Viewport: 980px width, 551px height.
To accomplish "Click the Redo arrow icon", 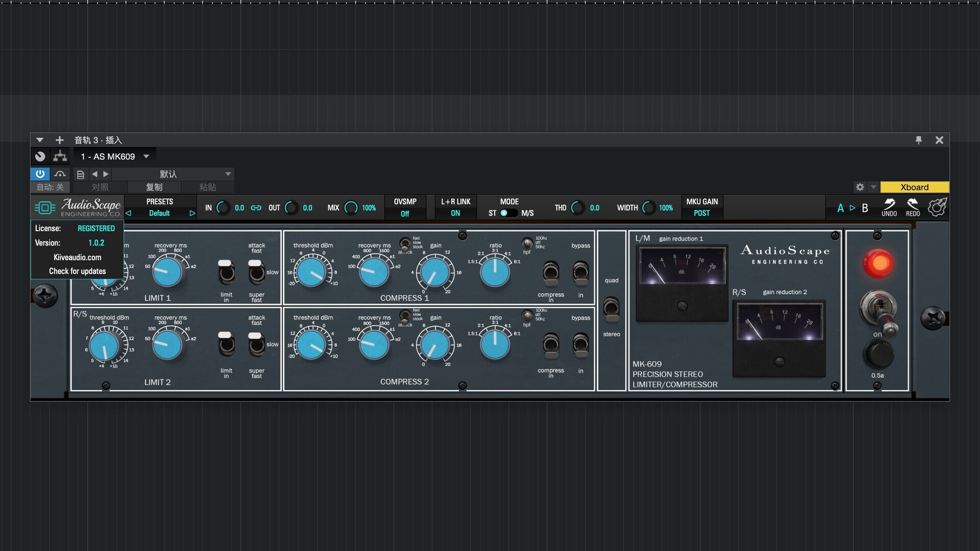I will [x=913, y=205].
